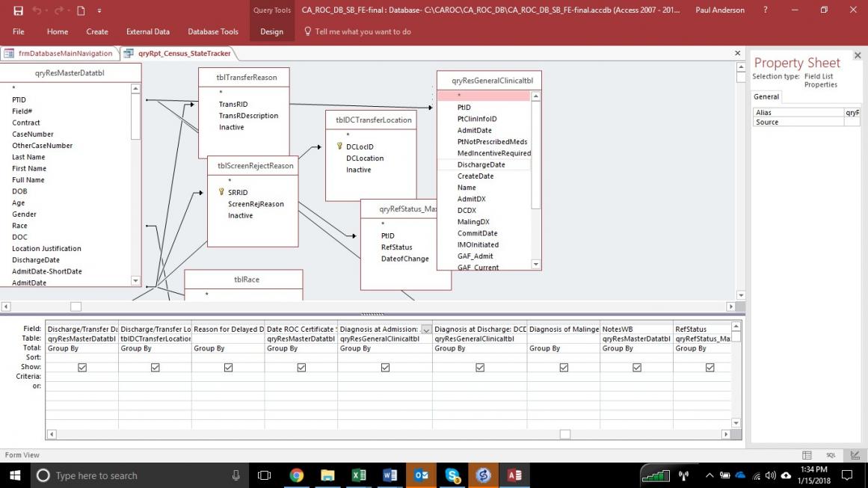This screenshot has width=868, height=488.
Task: Switch to SQL View in status bar
Action: point(831,455)
